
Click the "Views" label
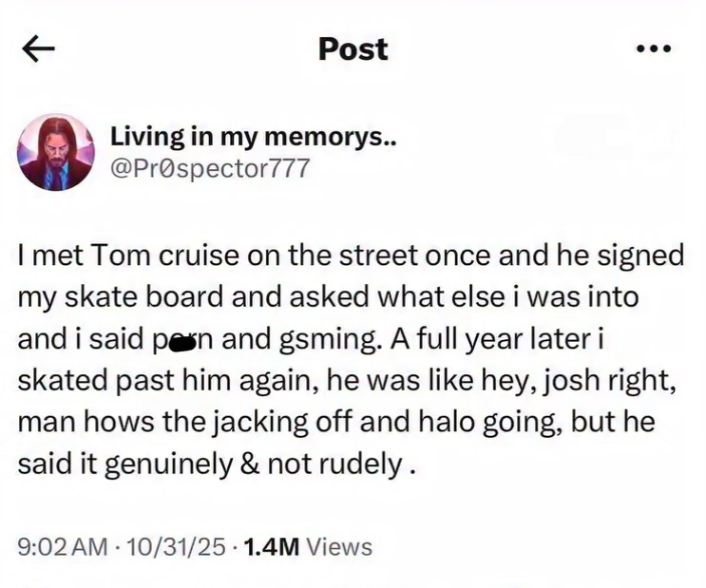point(340,546)
